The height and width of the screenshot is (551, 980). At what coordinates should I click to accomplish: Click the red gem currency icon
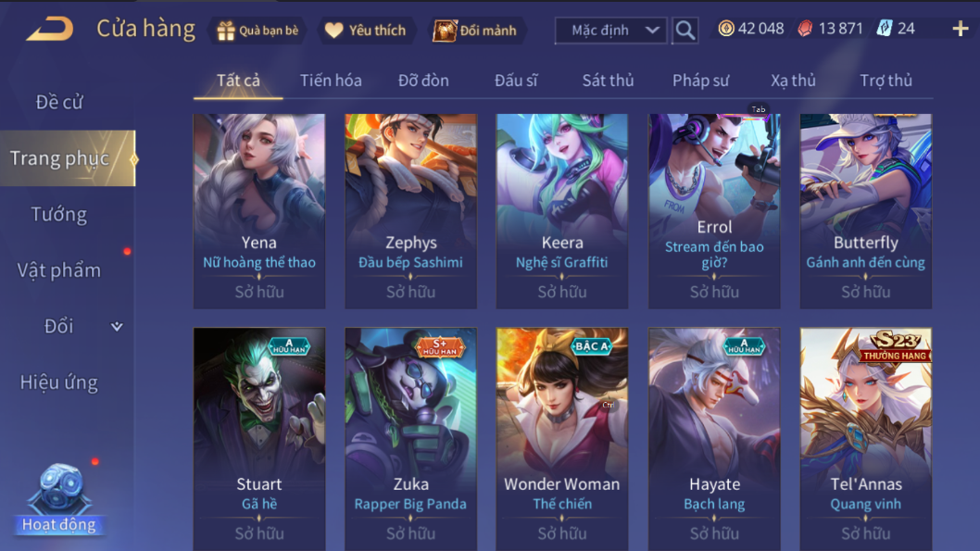coord(805,29)
